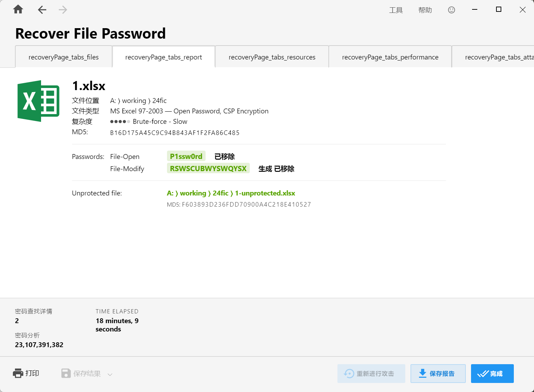Open the 帮助 menu
Screen dimensions: 534x392
(425, 10)
